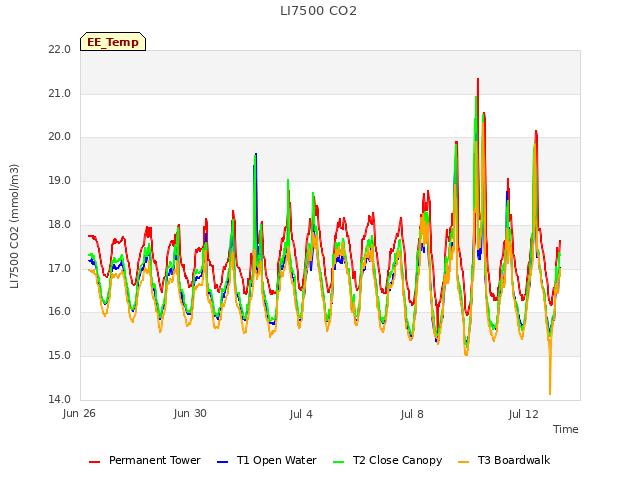640x480 pixels.
Task: Click the Jul 4 x-axis tick label
Action: click(x=301, y=414)
